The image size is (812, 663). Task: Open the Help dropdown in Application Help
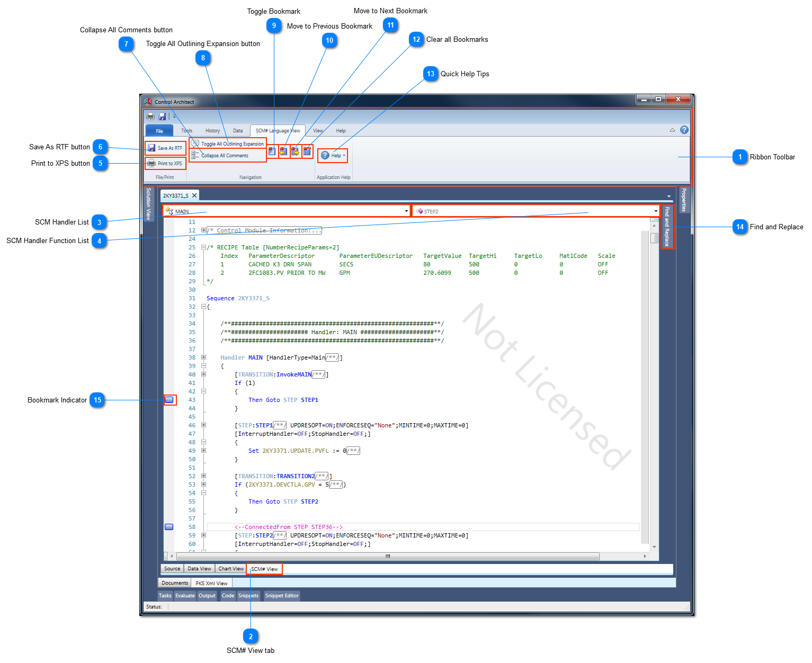click(333, 156)
